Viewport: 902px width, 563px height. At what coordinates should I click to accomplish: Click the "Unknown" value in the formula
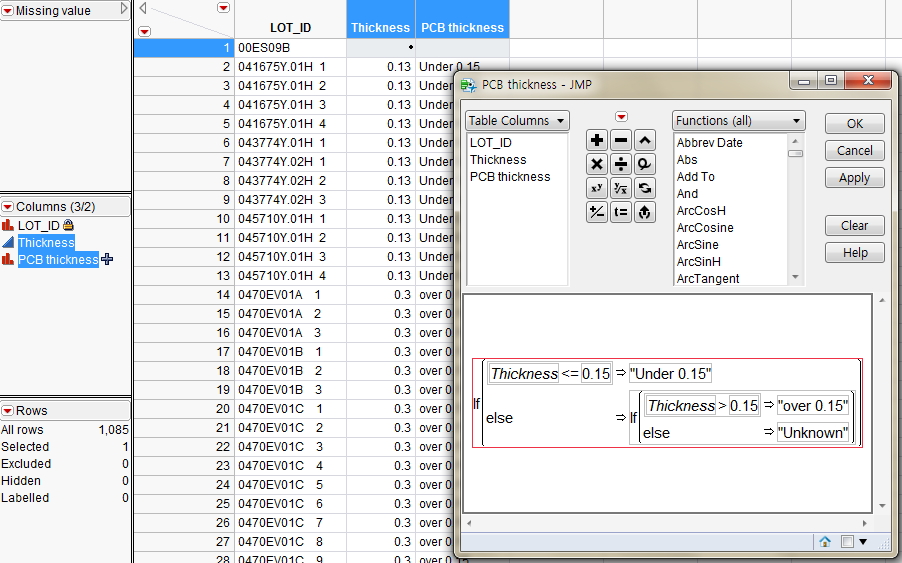[813, 433]
